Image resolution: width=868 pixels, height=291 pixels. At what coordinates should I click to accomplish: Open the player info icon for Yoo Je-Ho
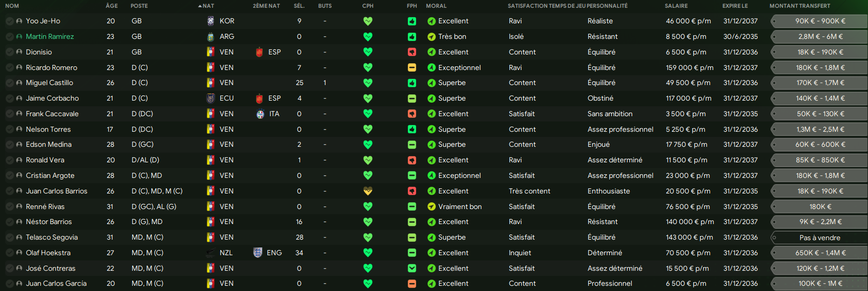tap(19, 21)
